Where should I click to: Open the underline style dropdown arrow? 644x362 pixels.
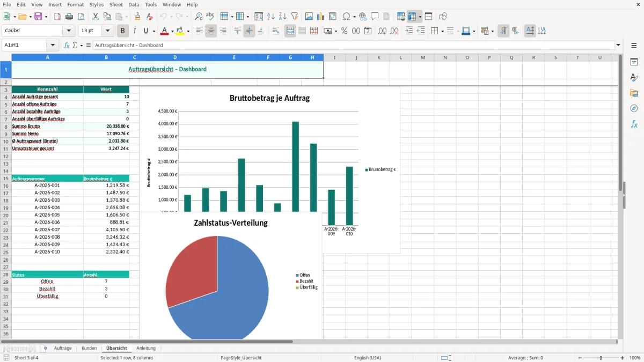(x=153, y=31)
